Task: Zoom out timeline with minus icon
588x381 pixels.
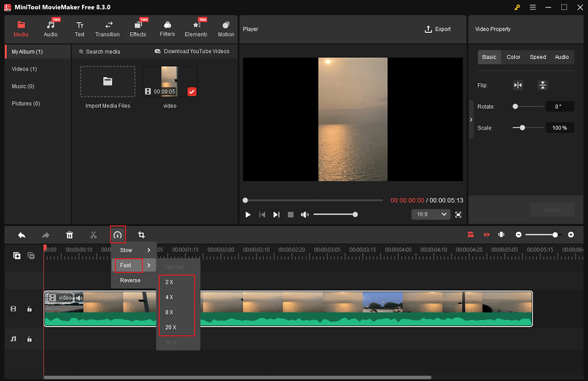Action: tap(519, 235)
